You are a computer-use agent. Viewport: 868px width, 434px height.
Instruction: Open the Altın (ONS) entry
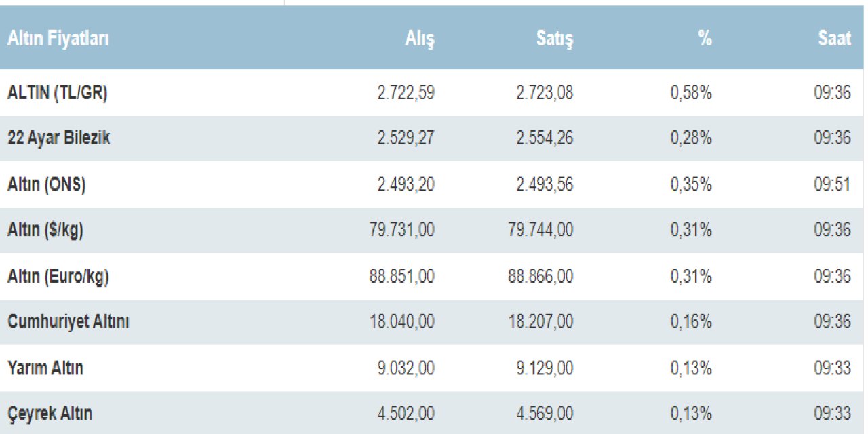point(47,184)
